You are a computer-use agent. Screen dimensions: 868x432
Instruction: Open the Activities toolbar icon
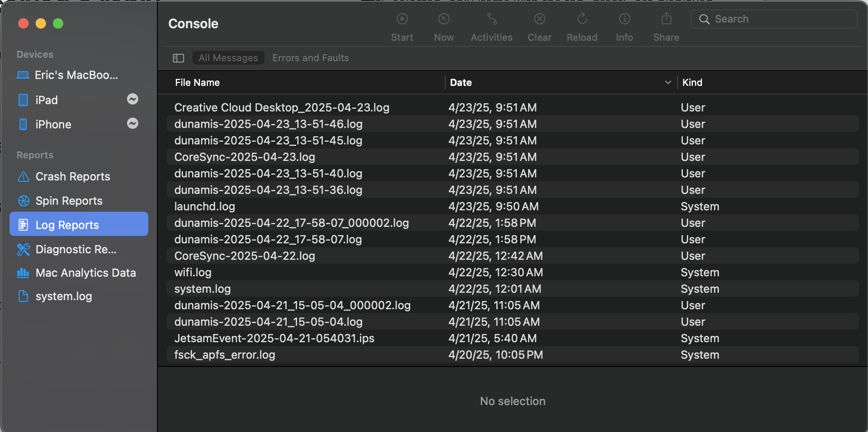(x=492, y=19)
